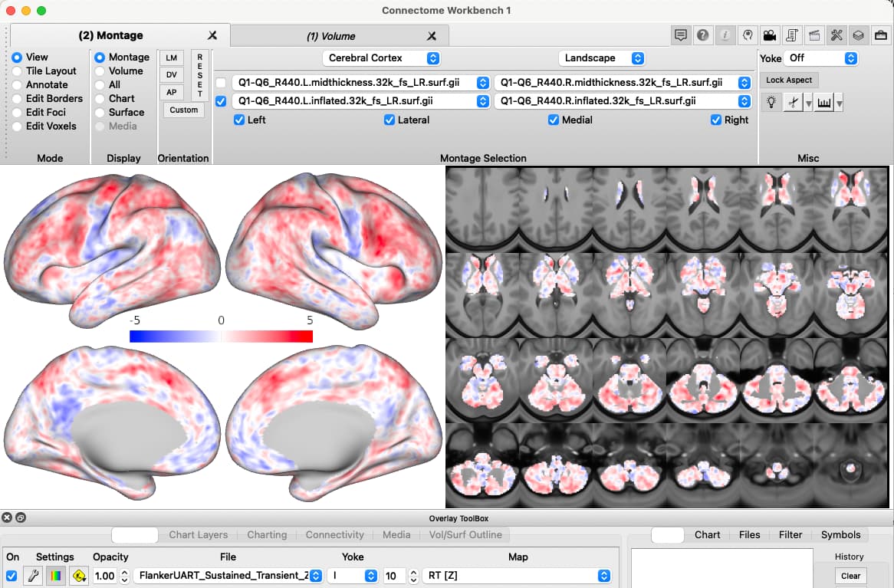Click the Information window icon
Screen dimensions: 894x588
tap(725, 35)
